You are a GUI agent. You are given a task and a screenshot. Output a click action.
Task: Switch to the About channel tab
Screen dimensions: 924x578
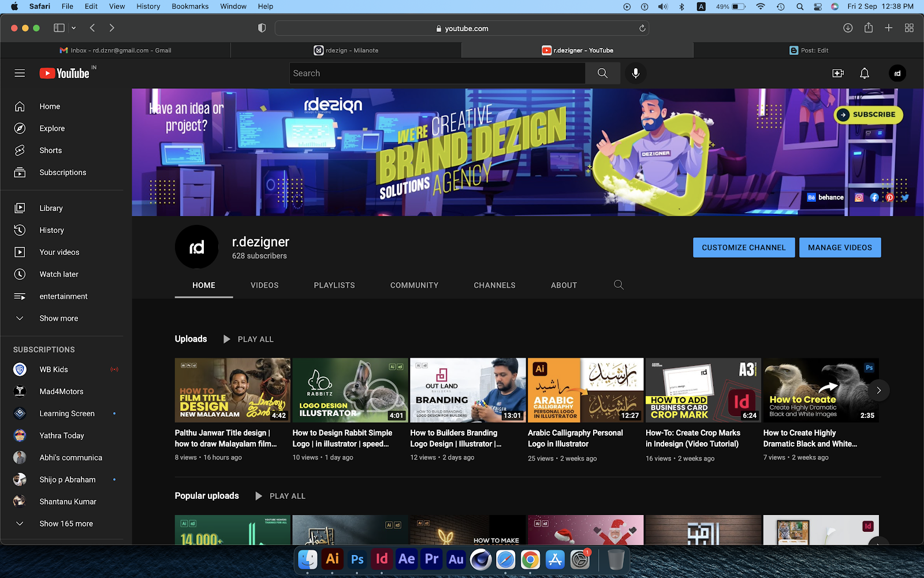coord(564,286)
